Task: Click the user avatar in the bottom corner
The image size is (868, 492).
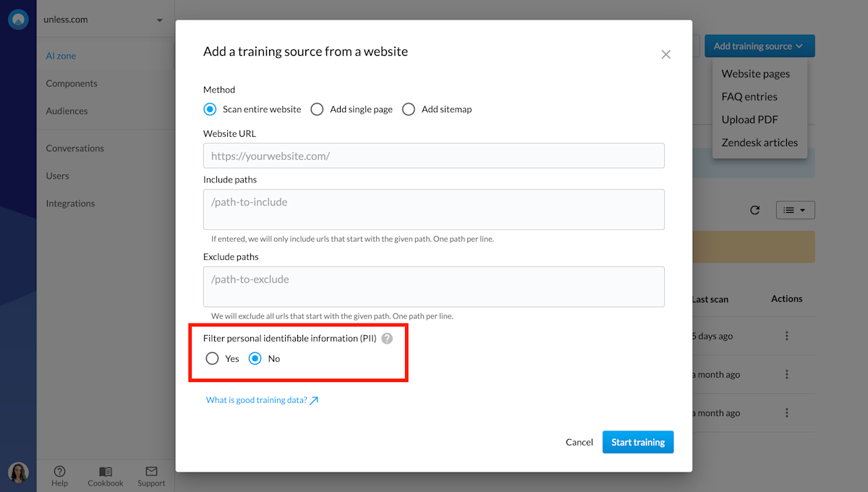Action: (18, 472)
